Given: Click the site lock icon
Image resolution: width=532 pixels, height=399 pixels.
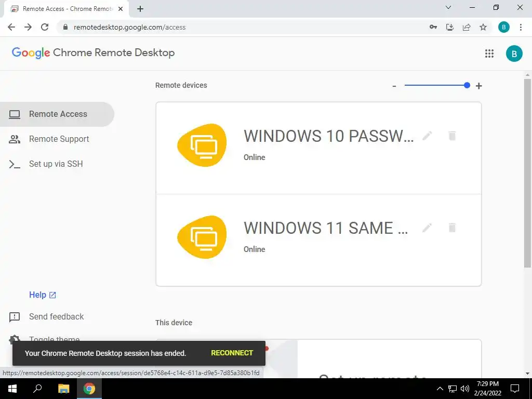Looking at the screenshot, I should [65, 27].
